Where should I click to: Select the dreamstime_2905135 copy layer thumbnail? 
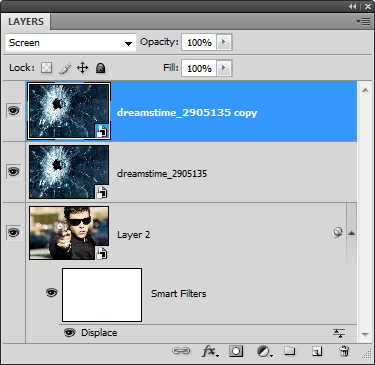[69, 111]
